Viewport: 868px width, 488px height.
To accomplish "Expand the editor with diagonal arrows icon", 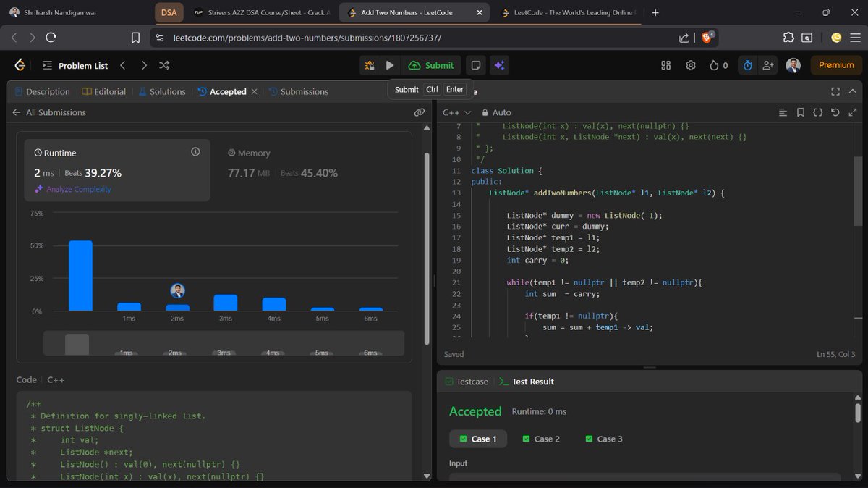I will (853, 112).
